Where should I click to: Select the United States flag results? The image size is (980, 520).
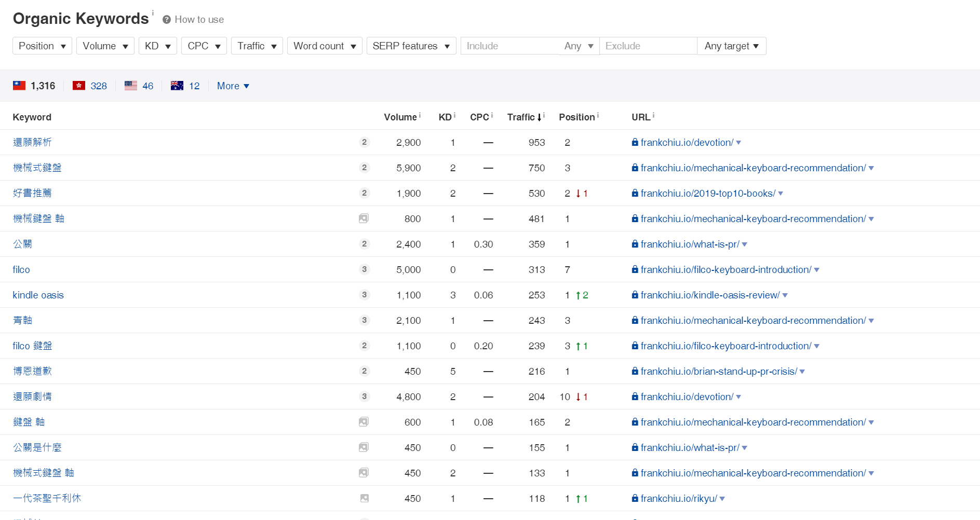[131, 86]
